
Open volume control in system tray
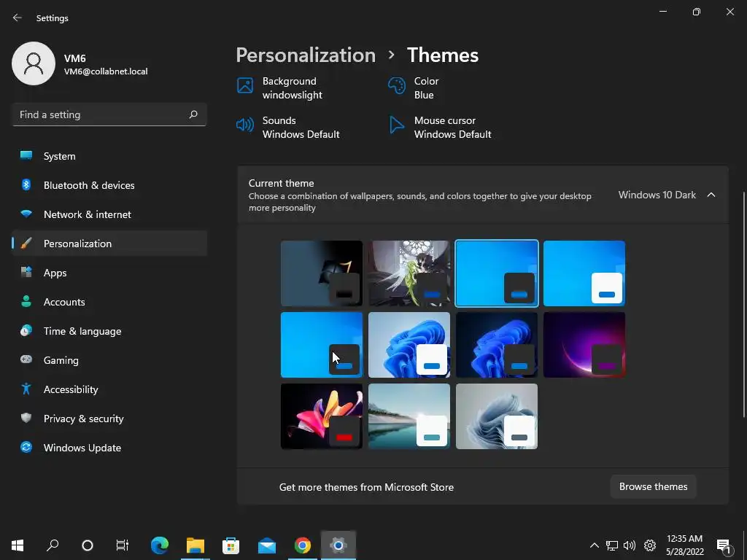[630, 545]
